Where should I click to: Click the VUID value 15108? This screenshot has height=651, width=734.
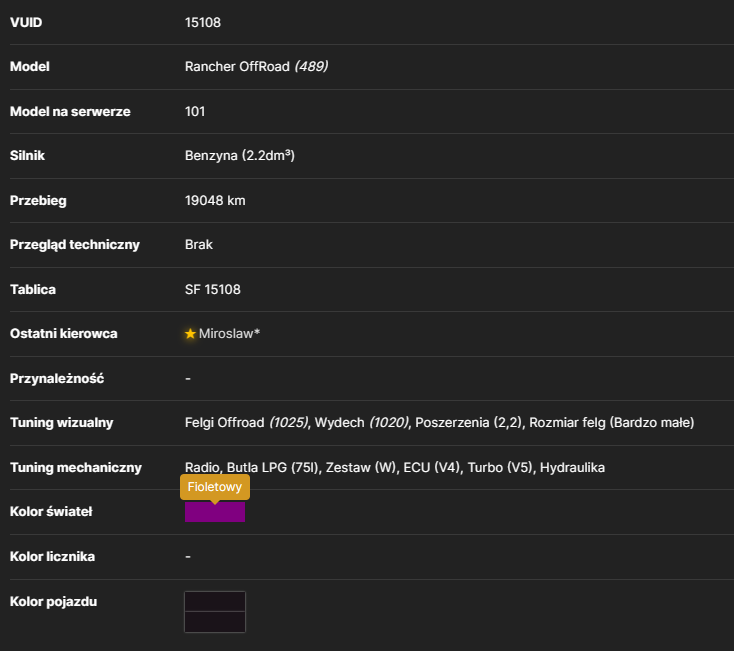(203, 22)
